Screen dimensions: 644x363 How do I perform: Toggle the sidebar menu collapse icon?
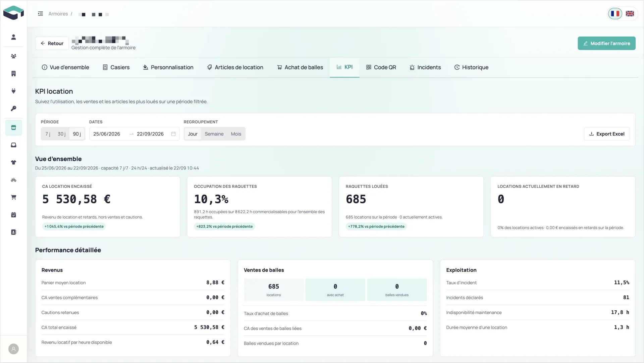(x=41, y=14)
